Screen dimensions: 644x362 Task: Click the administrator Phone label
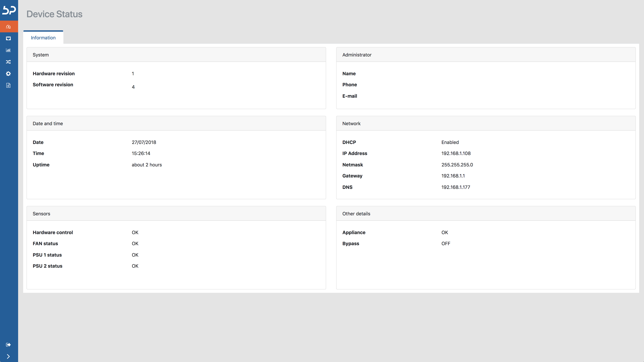pos(349,84)
